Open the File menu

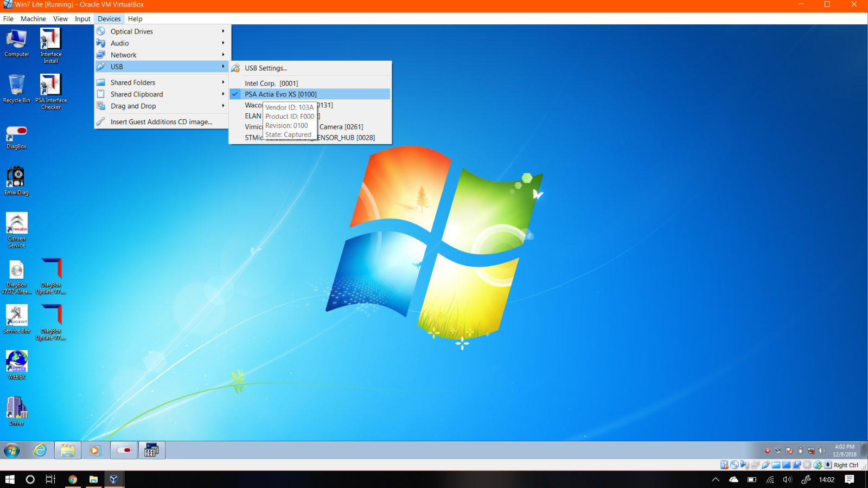8,19
